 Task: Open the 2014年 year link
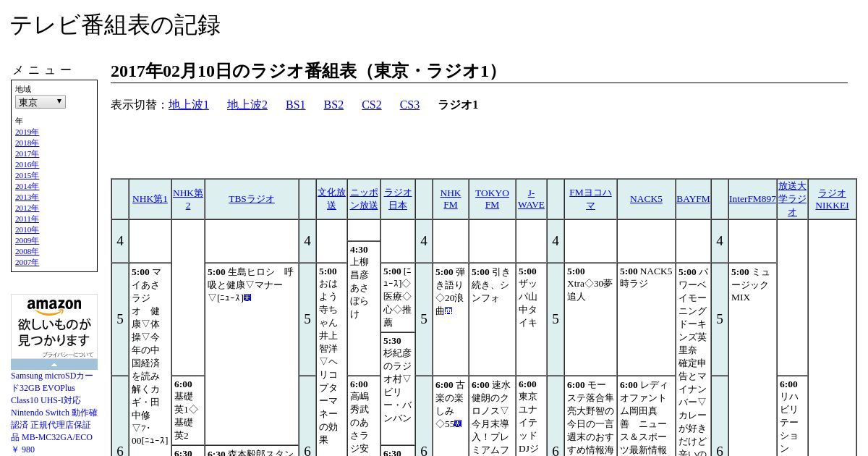coord(27,186)
